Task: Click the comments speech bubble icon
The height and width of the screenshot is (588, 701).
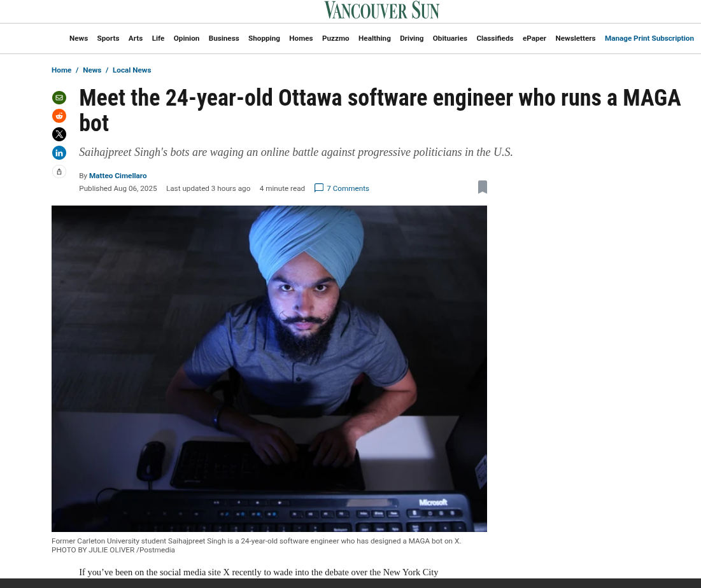Action: (319, 188)
